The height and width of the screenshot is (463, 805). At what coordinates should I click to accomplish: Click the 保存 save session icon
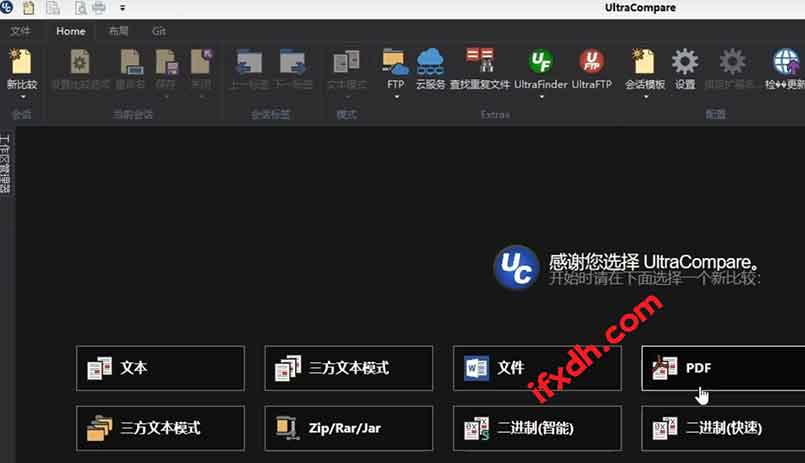166,62
